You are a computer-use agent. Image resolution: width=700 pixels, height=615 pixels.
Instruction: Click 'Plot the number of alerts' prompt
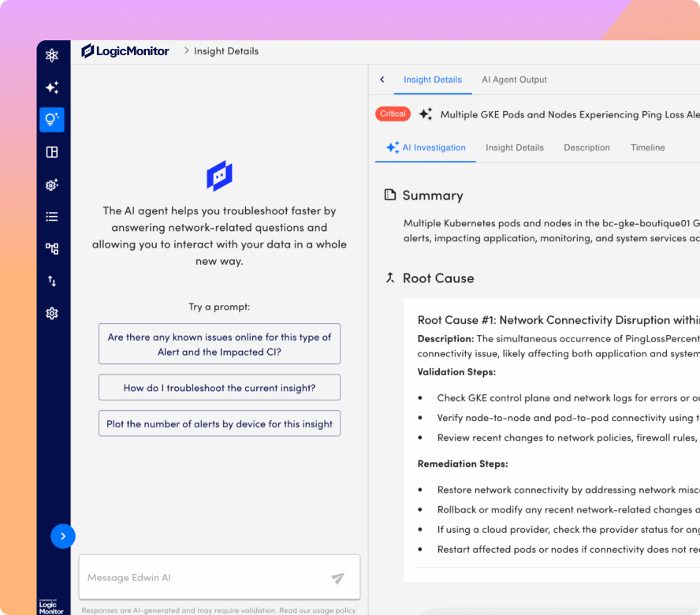tap(219, 423)
